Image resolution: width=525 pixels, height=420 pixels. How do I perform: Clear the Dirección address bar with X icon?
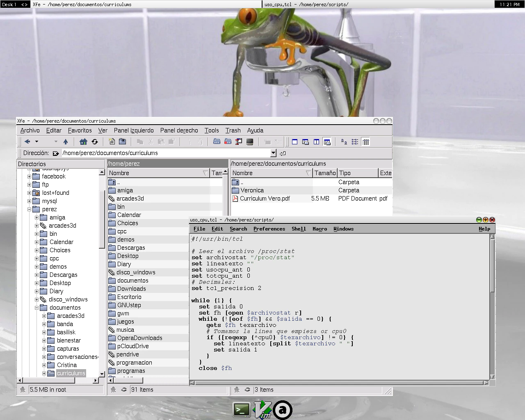pyautogui.click(x=56, y=153)
